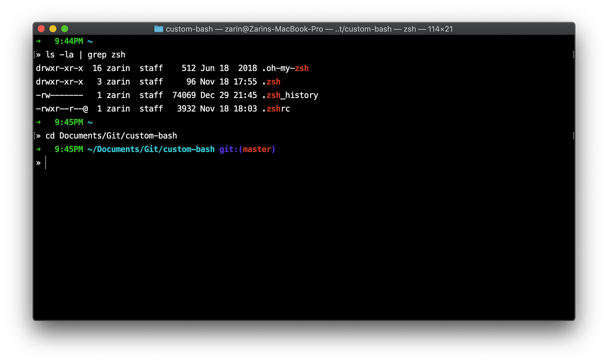The image size is (608, 364).
Task: Click the red close window control
Action: pos(40,28)
